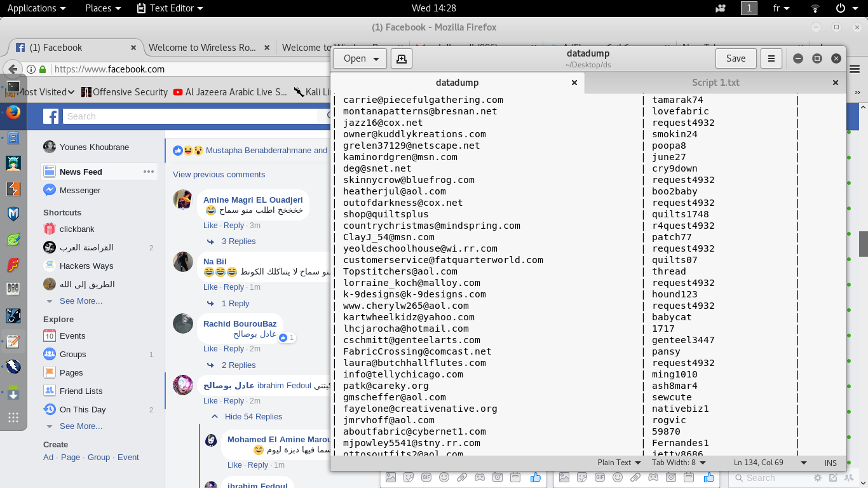Open Places menu
Image resolution: width=868 pixels, height=488 pixels.
pos(103,8)
